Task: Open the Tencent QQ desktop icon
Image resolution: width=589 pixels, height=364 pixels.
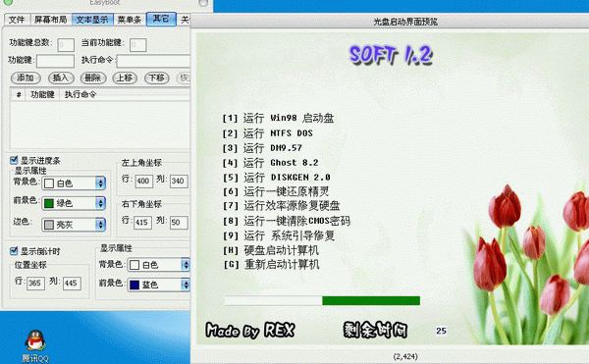Action: 35,345
